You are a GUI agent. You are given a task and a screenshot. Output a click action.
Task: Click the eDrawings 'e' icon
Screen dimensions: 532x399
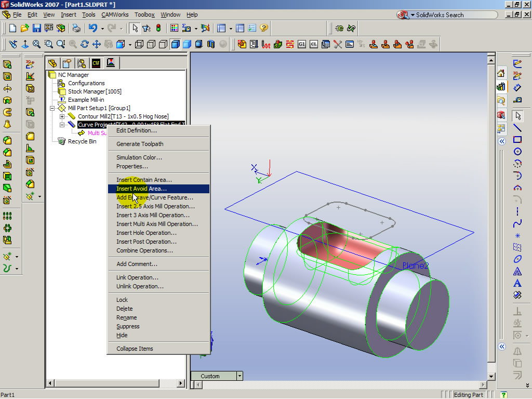339,28
